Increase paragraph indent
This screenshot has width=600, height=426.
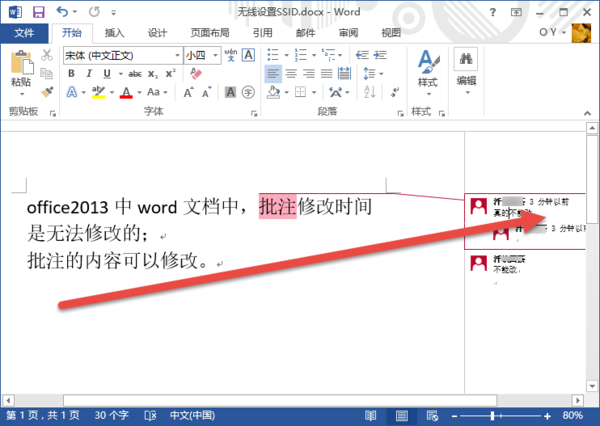[380, 55]
